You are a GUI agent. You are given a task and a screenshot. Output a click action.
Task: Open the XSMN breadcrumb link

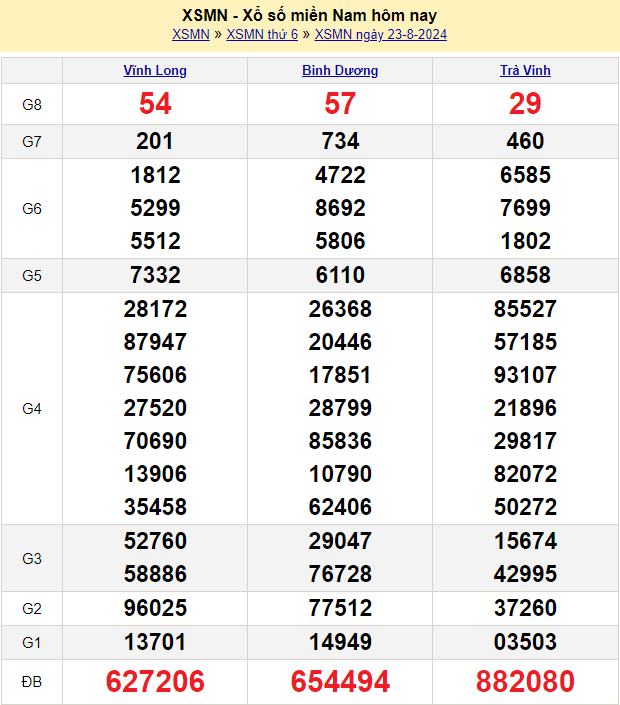(191, 35)
